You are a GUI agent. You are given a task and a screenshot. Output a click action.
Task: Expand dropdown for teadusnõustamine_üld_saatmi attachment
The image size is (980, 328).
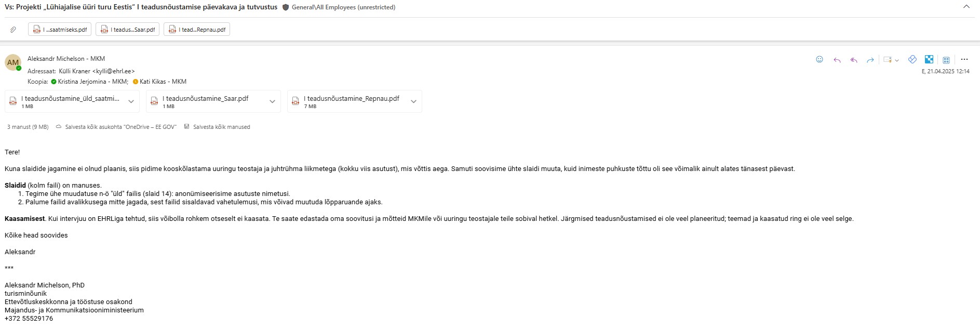point(131,102)
